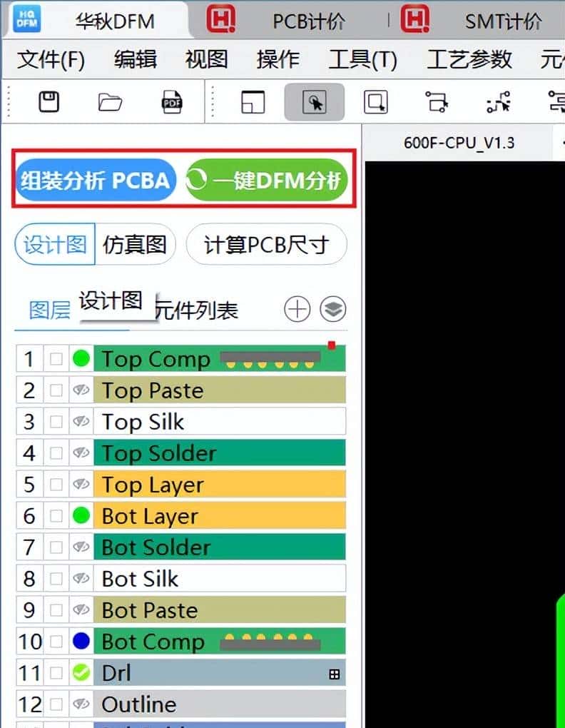Switch to the PCB计价 tab

pos(309,21)
